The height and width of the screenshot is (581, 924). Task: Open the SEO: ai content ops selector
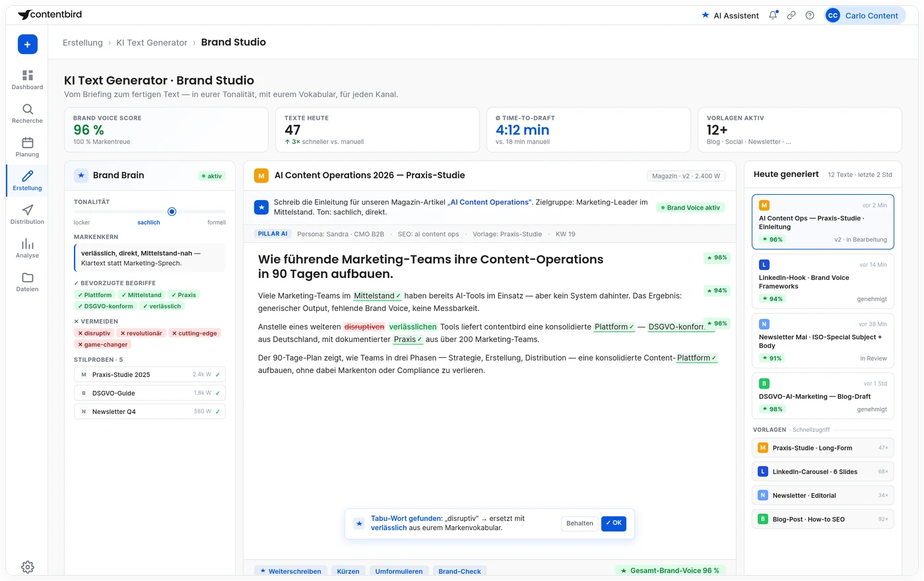tap(428, 234)
